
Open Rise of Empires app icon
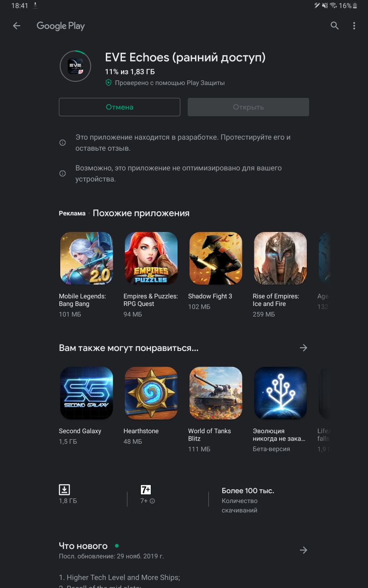tap(281, 258)
